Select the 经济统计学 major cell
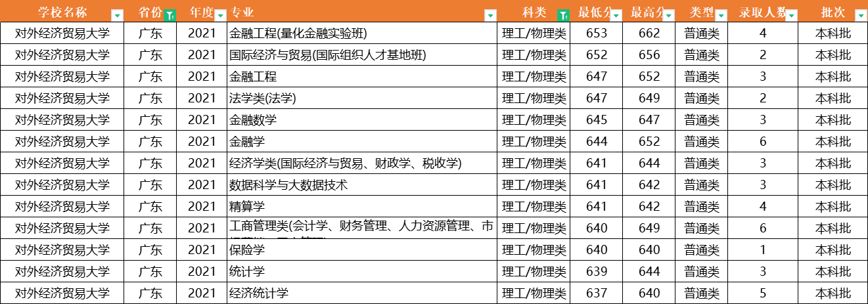The height and width of the screenshot is (304, 868). [x=362, y=293]
